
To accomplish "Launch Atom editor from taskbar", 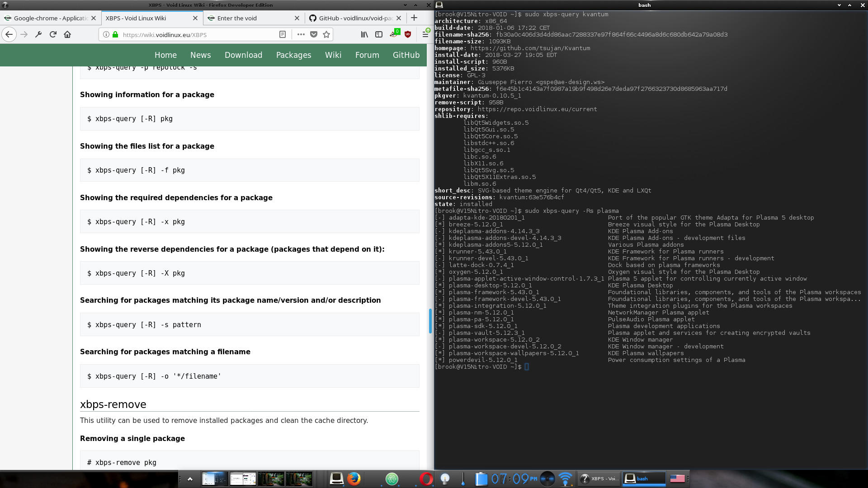I will click(392, 479).
